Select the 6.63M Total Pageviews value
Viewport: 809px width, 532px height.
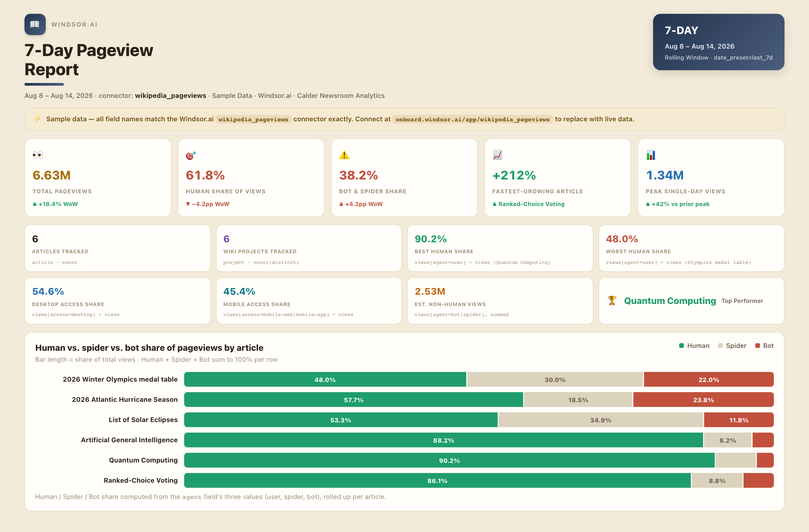[51, 175]
